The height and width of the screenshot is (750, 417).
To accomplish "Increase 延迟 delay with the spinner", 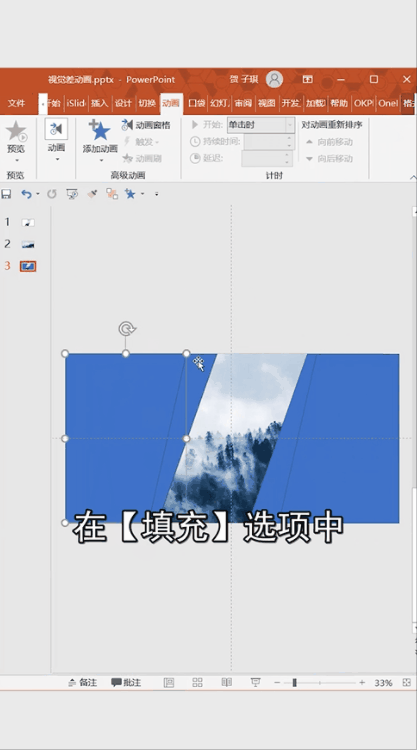I will pyautogui.click(x=288, y=155).
